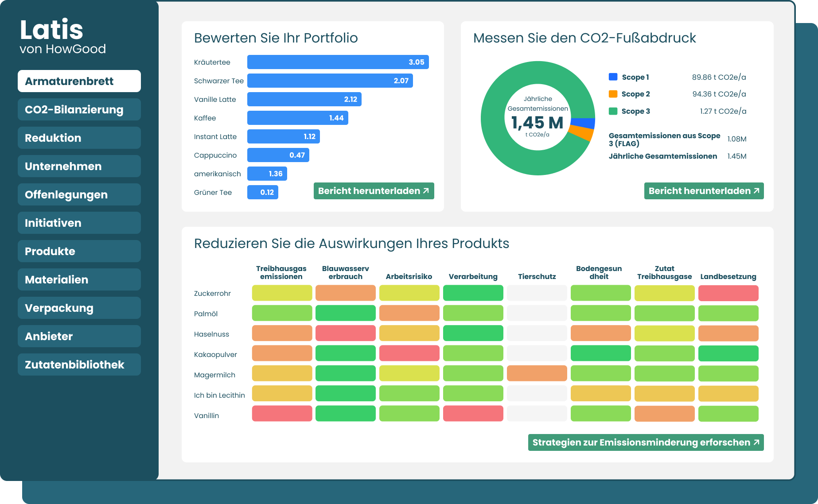Select the Kaffee bar with 1.44
Image resolution: width=818 pixels, height=504 pixels.
coord(298,118)
